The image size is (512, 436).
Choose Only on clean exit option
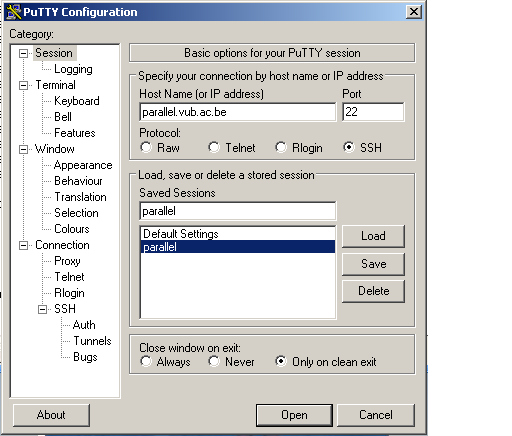point(281,361)
